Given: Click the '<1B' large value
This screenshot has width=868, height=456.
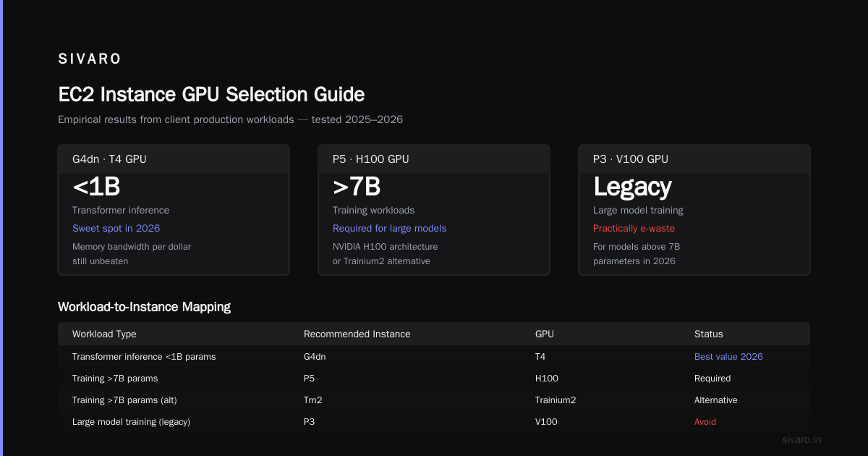Looking at the screenshot, I should [x=96, y=187].
